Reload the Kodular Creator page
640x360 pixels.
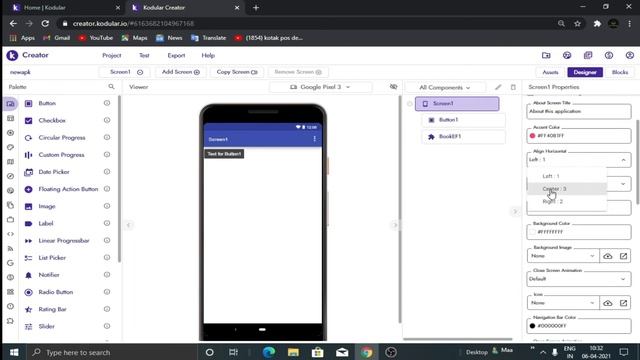[45, 24]
